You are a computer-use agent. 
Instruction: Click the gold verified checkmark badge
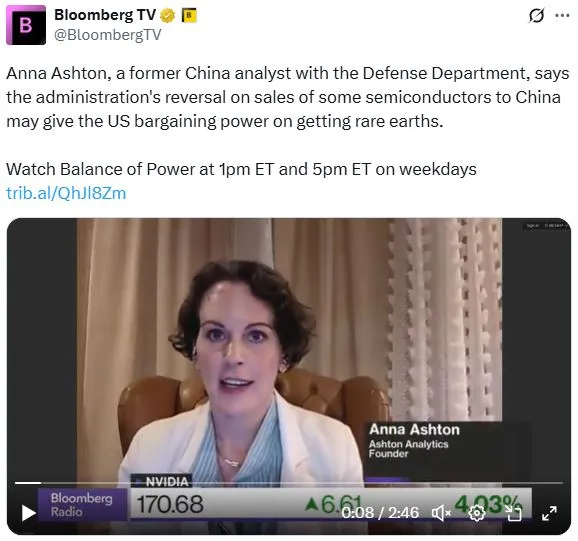coord(168,16)
